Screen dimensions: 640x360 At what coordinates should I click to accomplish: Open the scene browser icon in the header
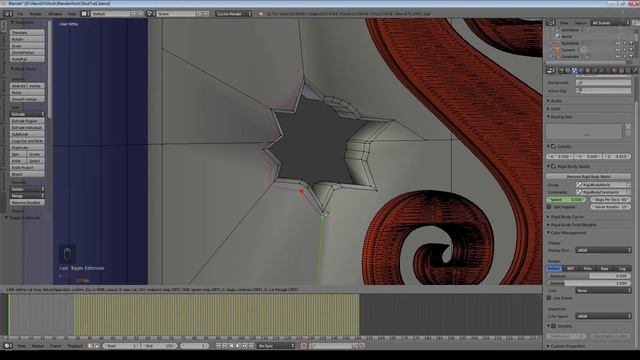151,13
